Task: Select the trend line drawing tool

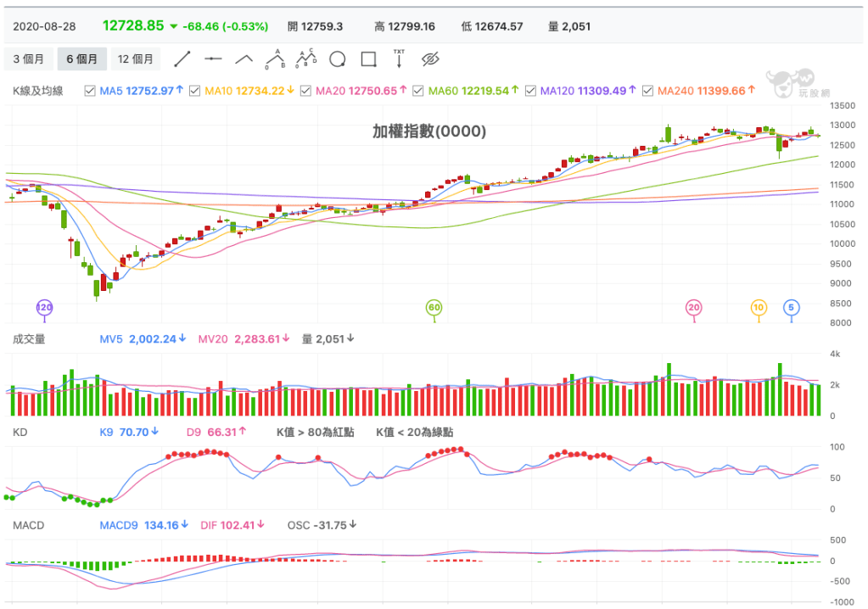Action: pyautogui.click(x=182, y=59)
